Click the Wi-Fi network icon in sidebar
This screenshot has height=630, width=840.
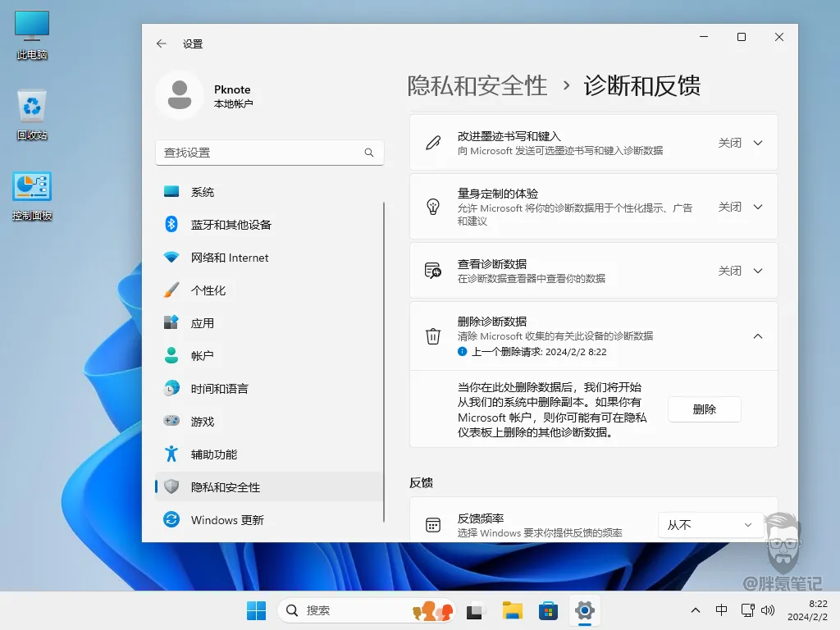[171, 258]
